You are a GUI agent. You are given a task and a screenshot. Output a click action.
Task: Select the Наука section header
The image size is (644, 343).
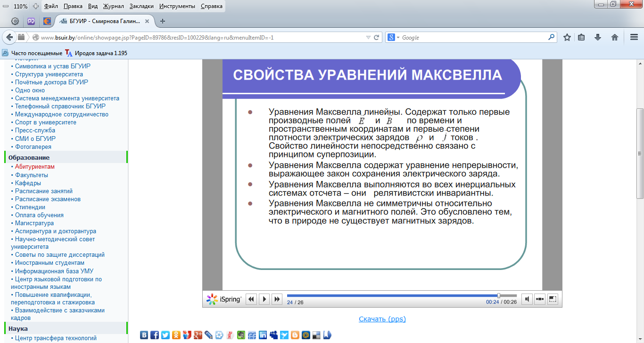tap(66, 328)
